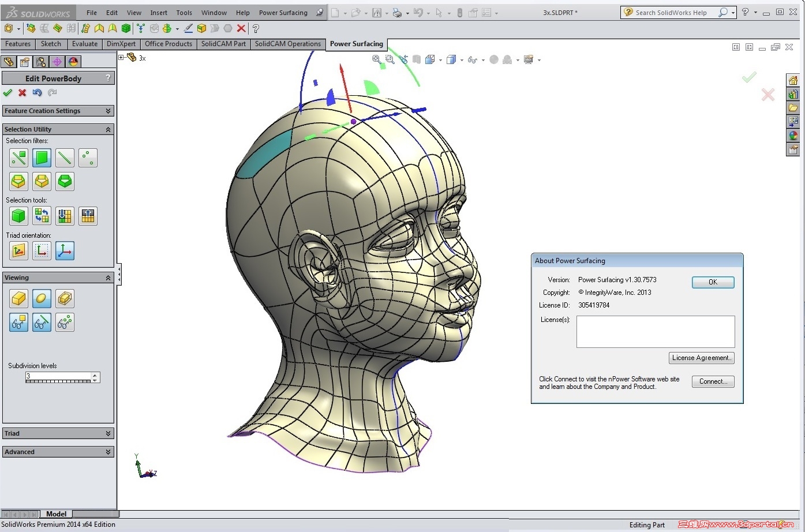The image size is (805, 532).
Task: Click the Zoom to Fit magnifier icon
Action: pos(376,59)
